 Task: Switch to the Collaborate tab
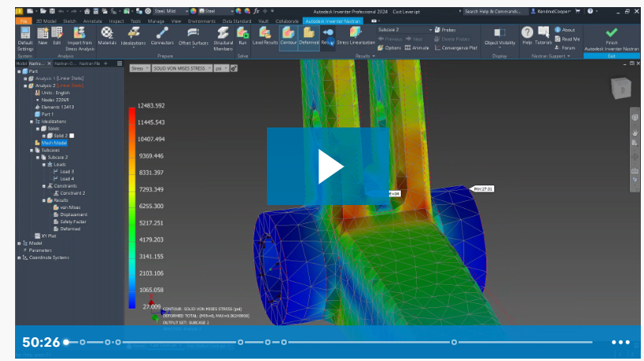[x=287, y=21]
